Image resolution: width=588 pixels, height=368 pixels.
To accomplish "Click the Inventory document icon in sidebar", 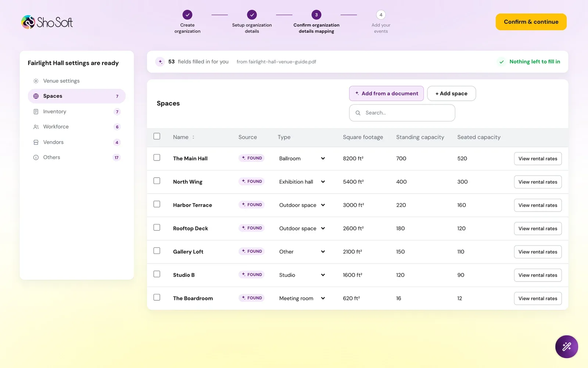I will [36, 112].
